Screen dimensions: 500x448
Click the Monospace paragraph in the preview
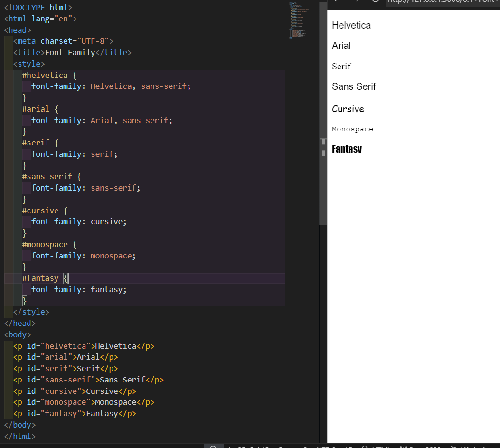(352, 129)
